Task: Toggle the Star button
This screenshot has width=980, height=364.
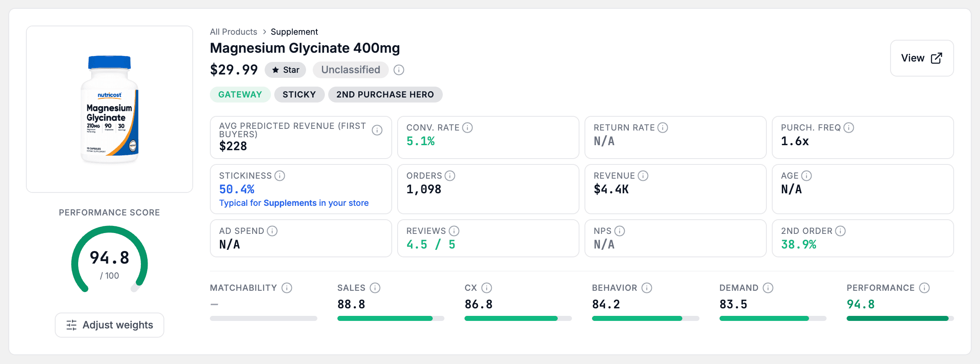Action: (x=286, y=70)
